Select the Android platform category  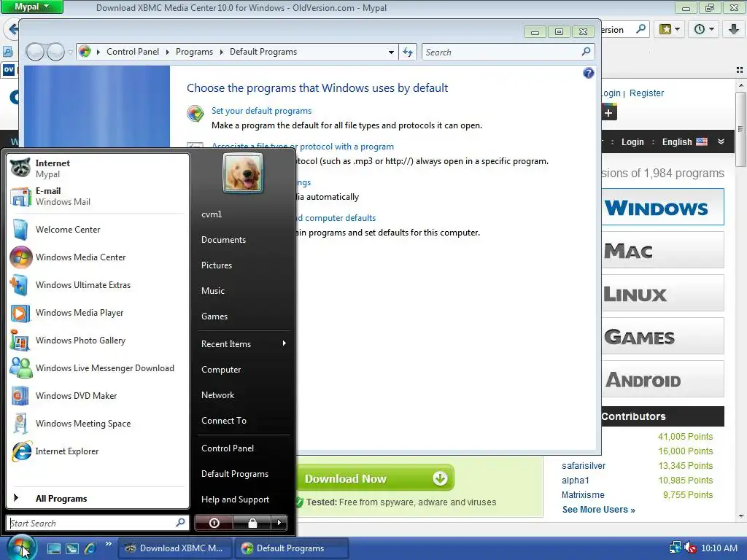(662, 379)
